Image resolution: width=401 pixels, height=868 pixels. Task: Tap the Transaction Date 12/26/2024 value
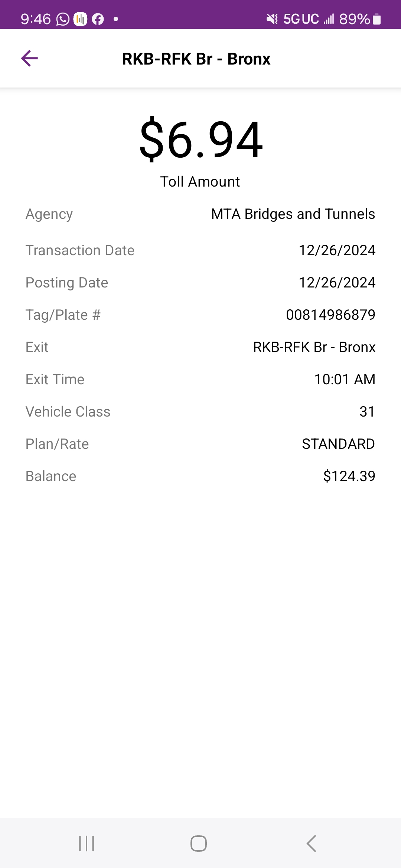pos(337,250)
